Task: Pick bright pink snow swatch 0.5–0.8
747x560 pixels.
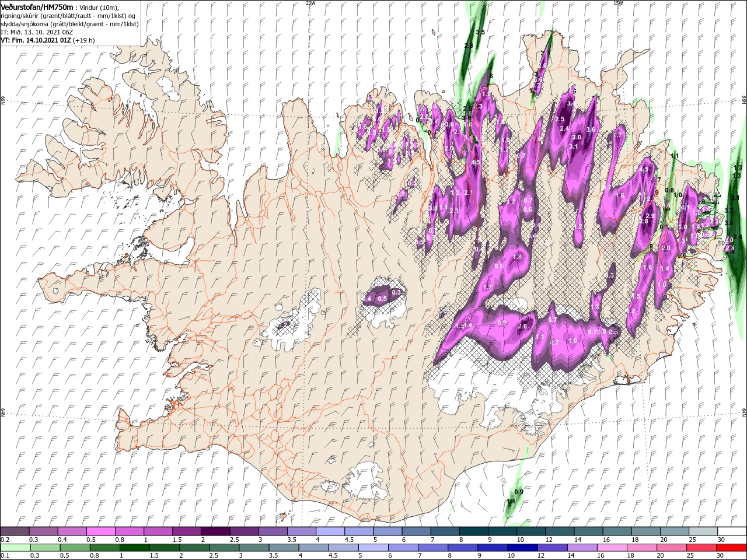Action: point(100,531)
